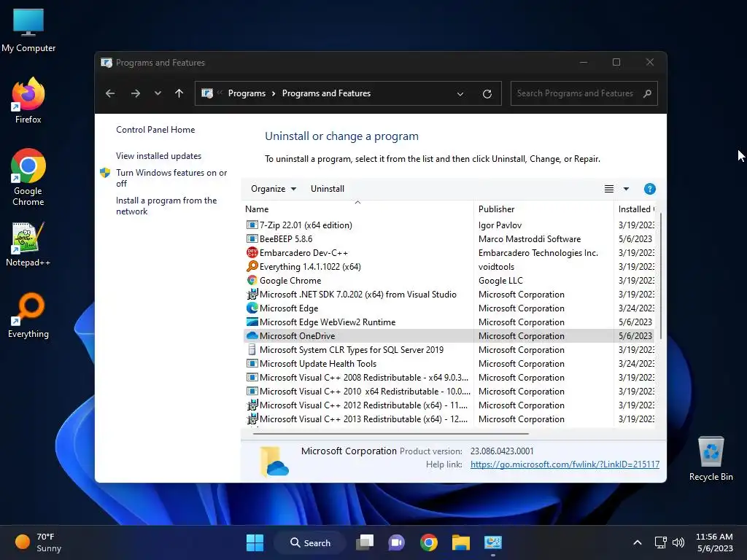Open the Recycle Bin

(x=711, y=458)
